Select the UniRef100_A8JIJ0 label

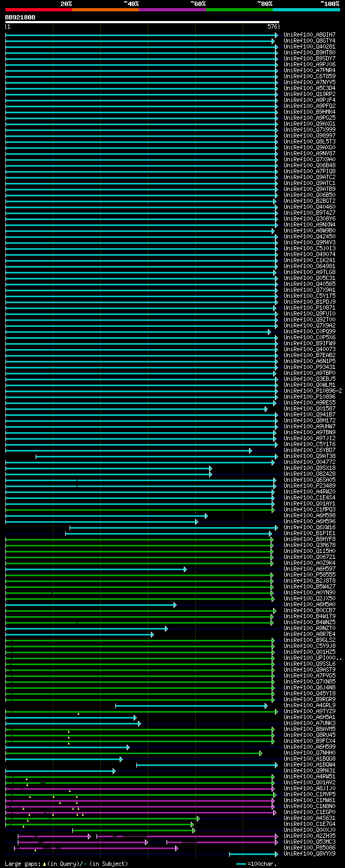pyautogui.click(x=309, y=788)
